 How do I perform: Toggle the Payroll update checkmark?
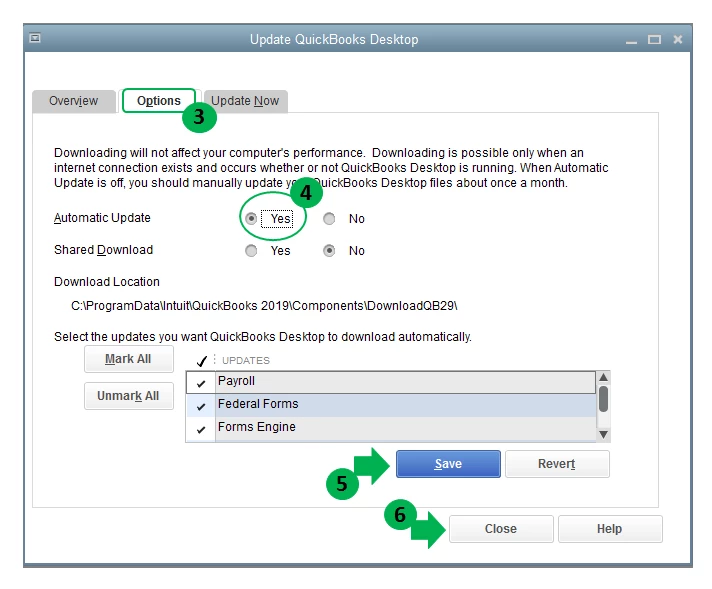[201, 383]
